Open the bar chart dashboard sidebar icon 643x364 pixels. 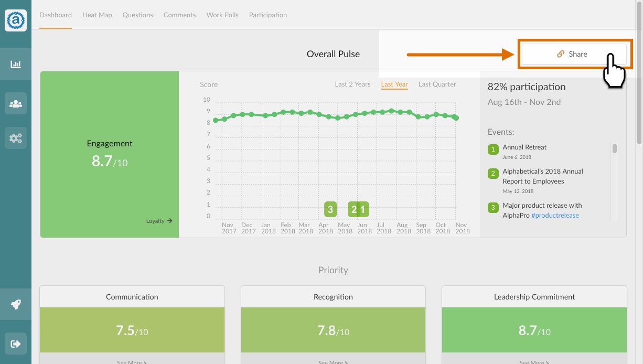coord(16,64)
